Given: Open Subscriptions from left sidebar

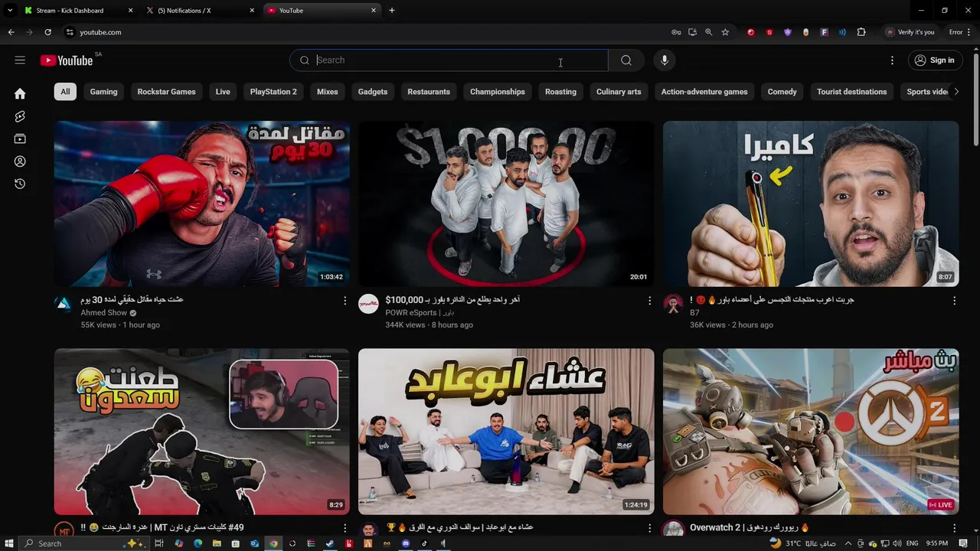Looking at the screenshot, I should click(20, 139).
